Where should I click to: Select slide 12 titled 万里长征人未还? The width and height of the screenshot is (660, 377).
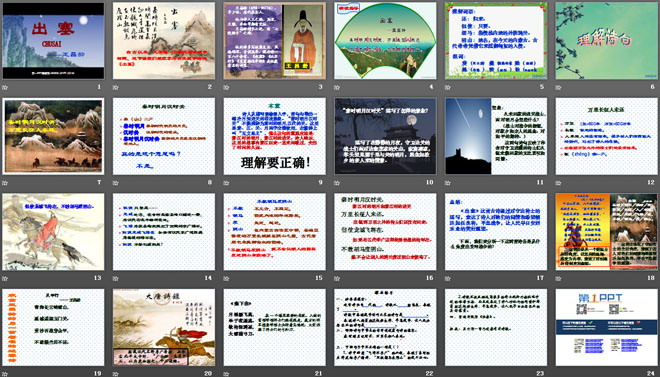607,136
